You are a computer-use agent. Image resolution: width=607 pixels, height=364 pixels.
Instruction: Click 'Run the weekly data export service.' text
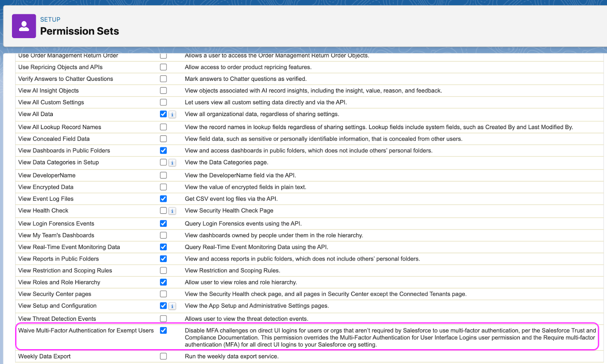pyautogui.click(x=232, y=356)
